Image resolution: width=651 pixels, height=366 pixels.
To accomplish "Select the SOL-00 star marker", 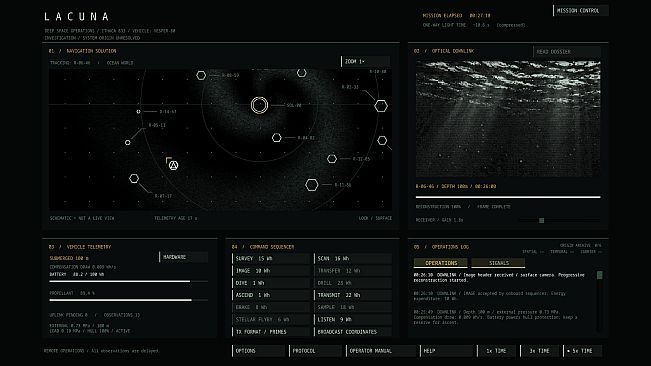I will click(x=259, y=105).
